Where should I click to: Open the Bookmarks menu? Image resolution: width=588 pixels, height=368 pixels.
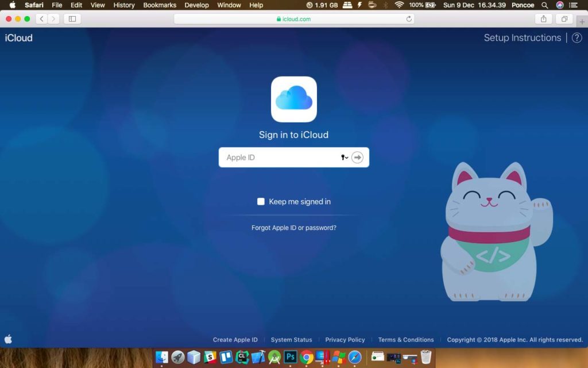point(160,5)
